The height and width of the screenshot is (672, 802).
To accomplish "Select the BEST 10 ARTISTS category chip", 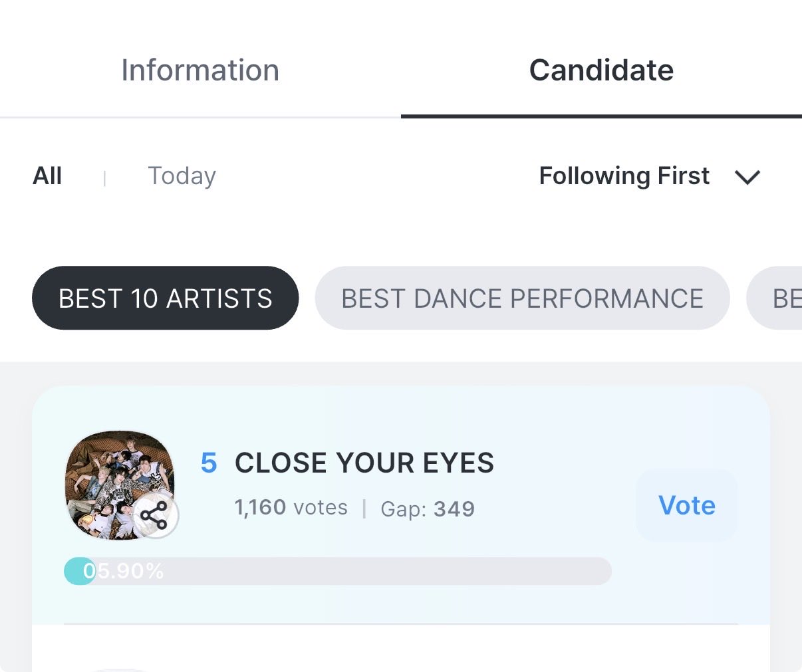I will (165, 298).
